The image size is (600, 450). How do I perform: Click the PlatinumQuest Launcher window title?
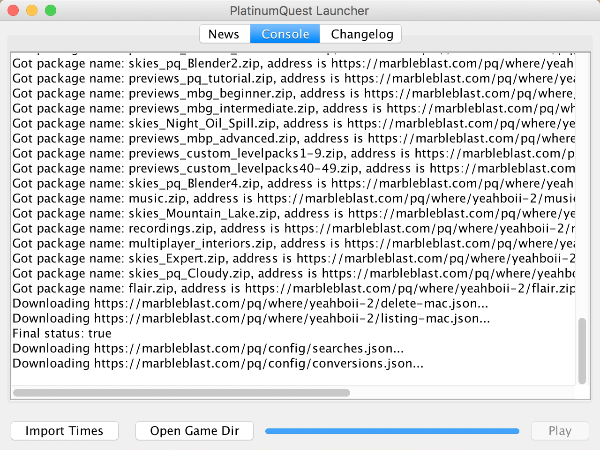click(299, 10)
